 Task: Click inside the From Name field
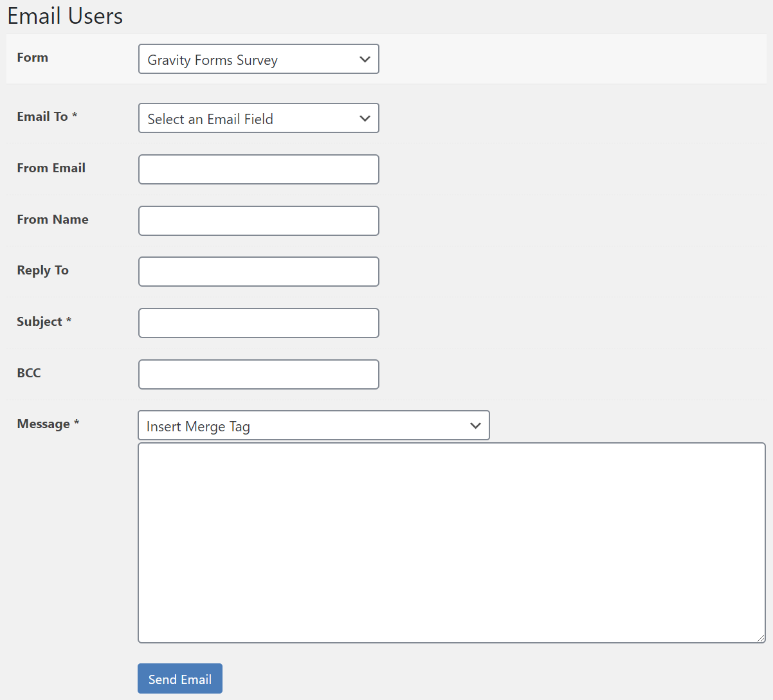coord(258,220)
